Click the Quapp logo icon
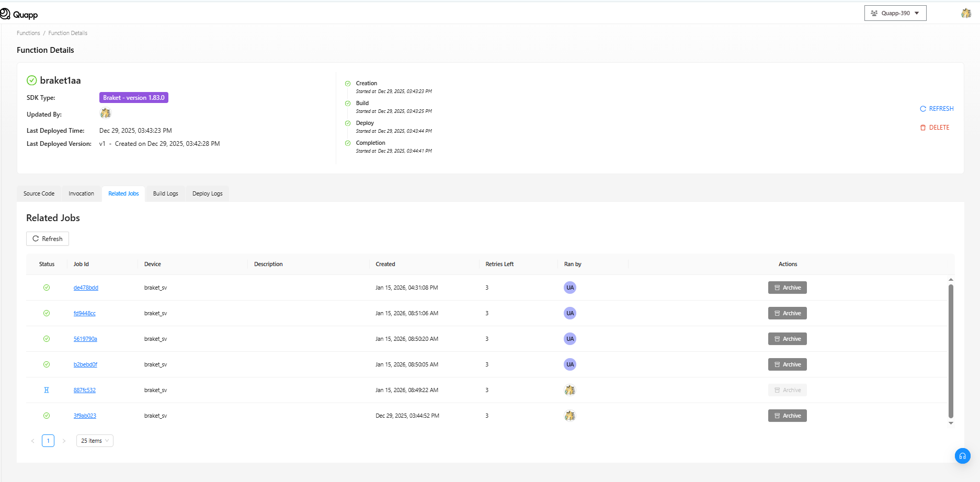The width and height of the screenshot is (980, 482). pyautogui.click(x=5, y=14)
